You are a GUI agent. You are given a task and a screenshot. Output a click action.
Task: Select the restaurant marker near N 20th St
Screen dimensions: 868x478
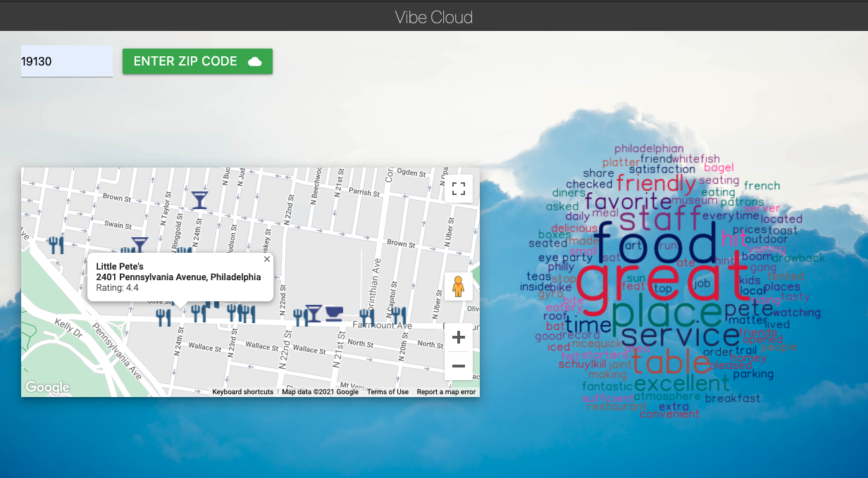pos(398,315)
